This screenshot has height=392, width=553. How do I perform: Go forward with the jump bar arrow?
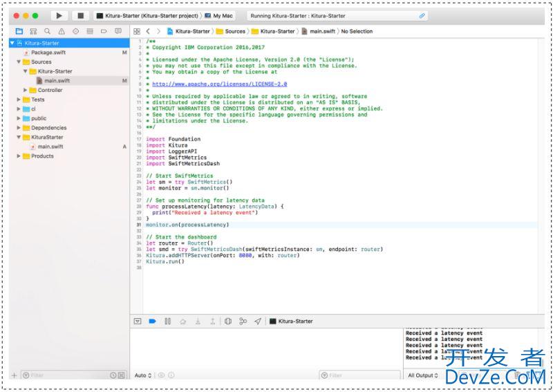pos(158,31)
